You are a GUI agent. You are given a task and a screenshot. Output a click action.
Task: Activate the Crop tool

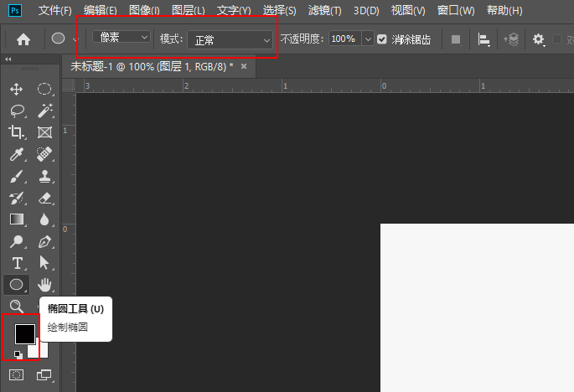(x=16, y=132)
